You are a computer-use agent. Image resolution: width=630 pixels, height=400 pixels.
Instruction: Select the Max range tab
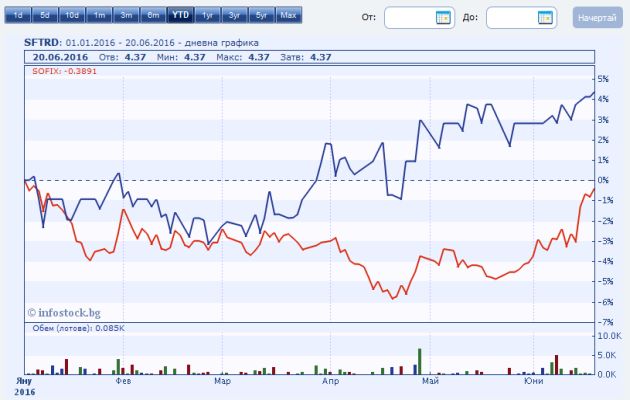click(x=288, y=15)
